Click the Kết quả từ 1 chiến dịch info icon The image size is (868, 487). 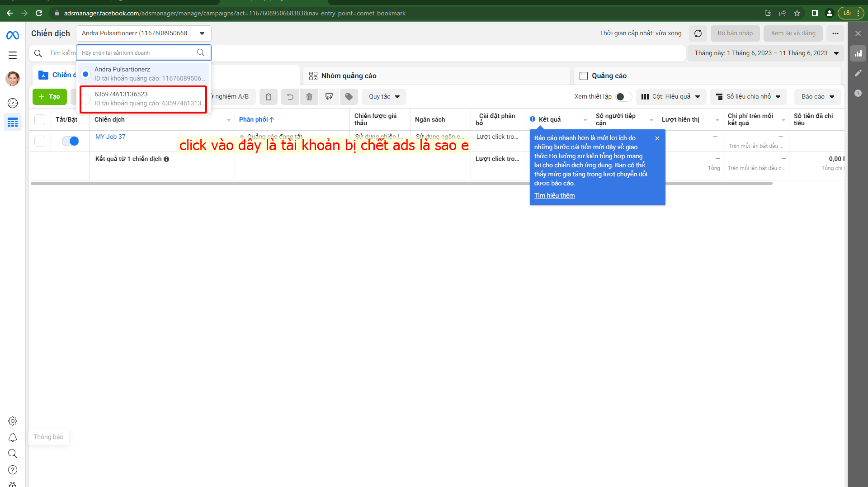(x=166, y=159)
